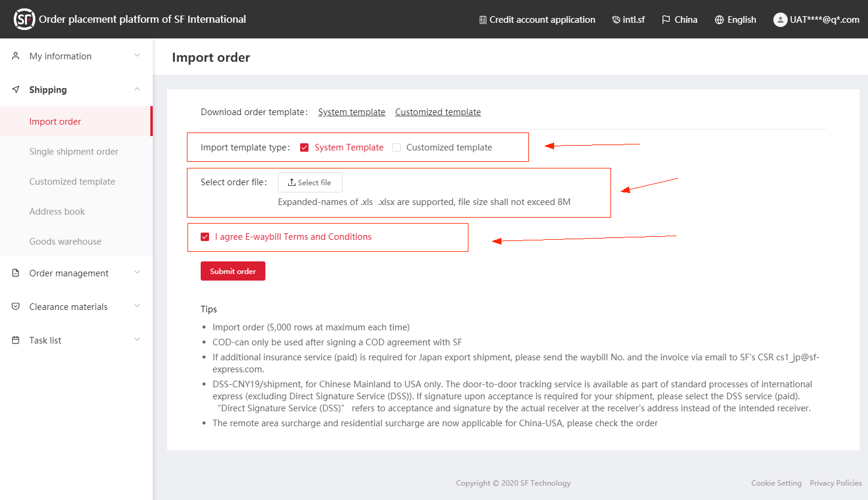Click the Task list calendar icon
Image resolution: width=868 pixels, height=500 pixels.
click(x=16, y=340)
